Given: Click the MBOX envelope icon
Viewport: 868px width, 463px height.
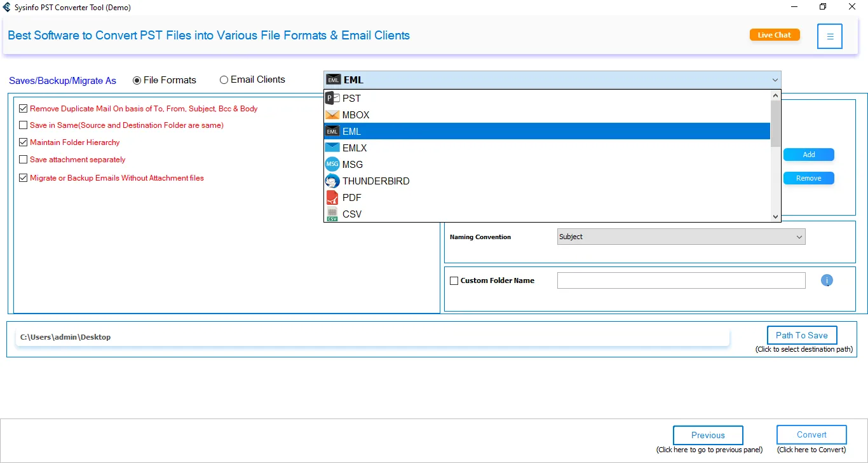Looking at the screenshot, I should pos(332,115).
